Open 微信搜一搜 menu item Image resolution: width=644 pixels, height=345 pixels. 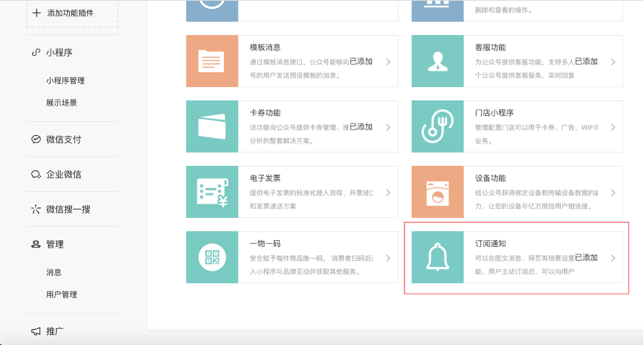[68, 209]
